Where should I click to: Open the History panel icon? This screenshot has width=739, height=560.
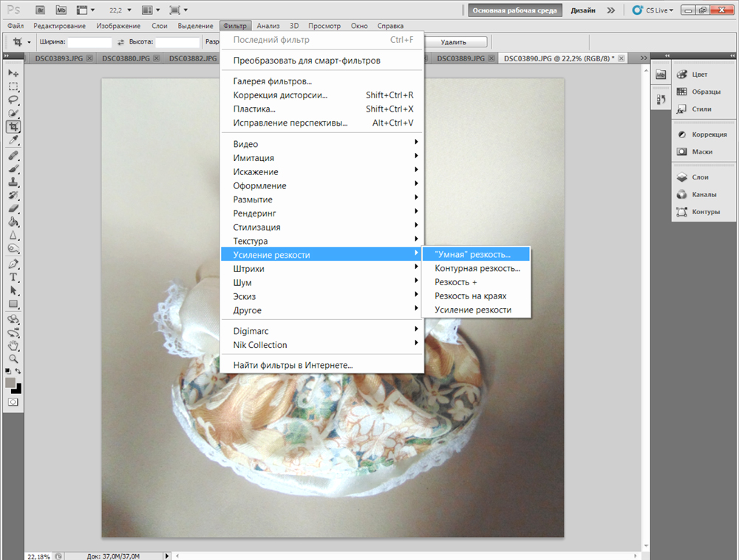661,100
